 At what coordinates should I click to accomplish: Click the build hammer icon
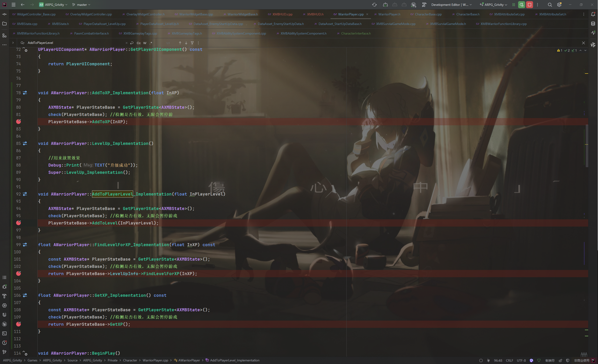pos(424,5)
